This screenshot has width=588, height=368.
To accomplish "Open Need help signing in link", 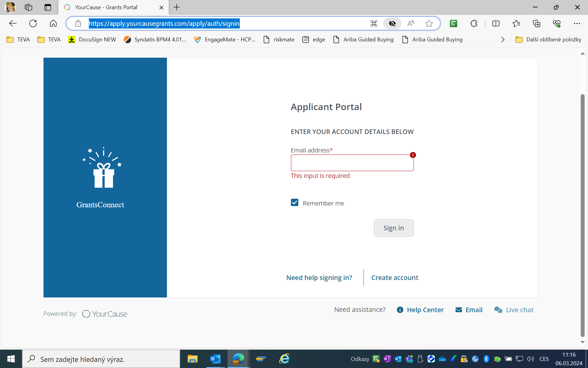I will (319, 278).
